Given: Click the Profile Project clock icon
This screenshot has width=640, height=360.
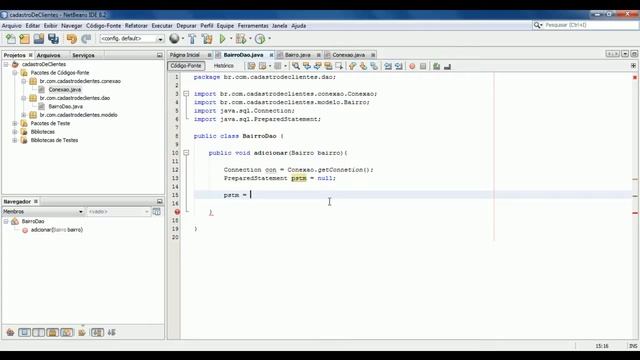Looking at the screenshot, I should (x=260, y=39).
